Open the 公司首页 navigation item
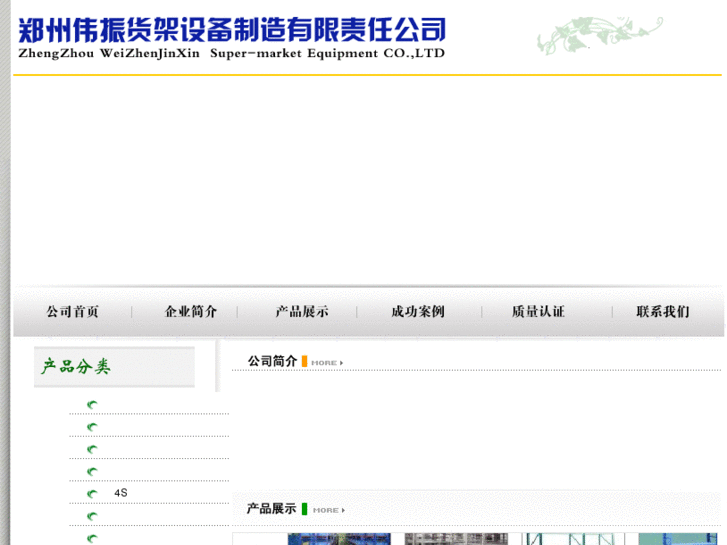The height and width of the screenshot is (545, 727). click(x=72, y=312)
